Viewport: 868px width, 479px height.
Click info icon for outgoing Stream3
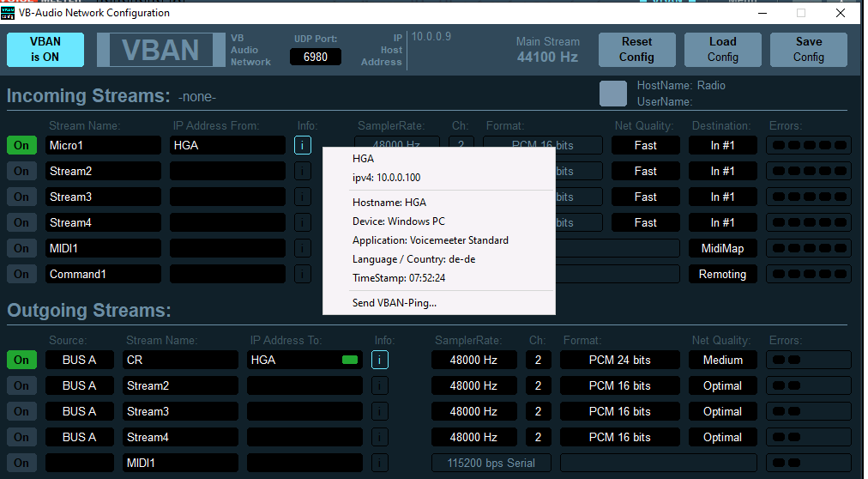tap(380, 411)
